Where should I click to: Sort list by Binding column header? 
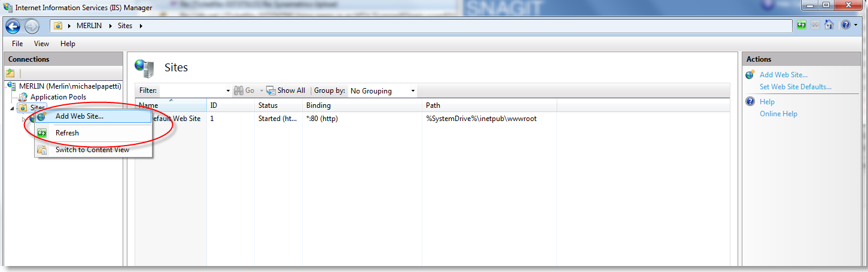click(362, 105)
